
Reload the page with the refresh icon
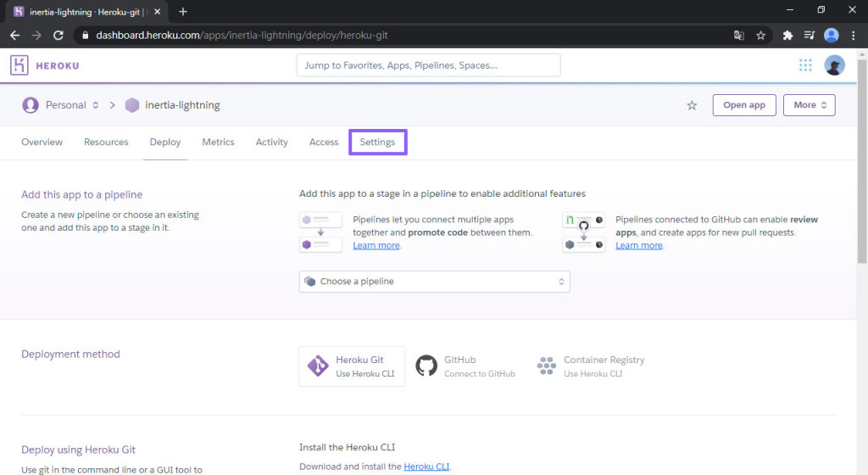pos(58,36)
